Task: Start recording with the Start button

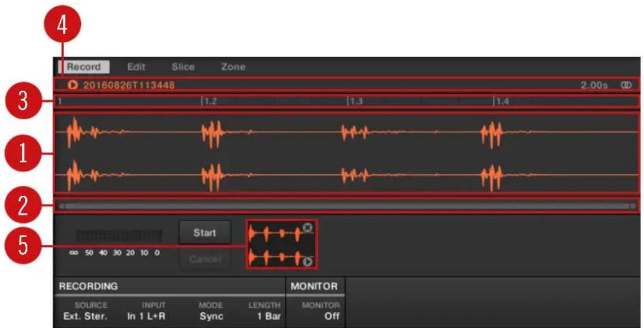Action: point(205,232)
